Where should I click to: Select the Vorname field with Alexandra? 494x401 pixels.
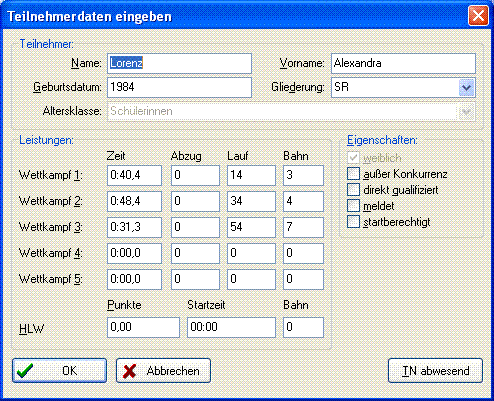403,63
